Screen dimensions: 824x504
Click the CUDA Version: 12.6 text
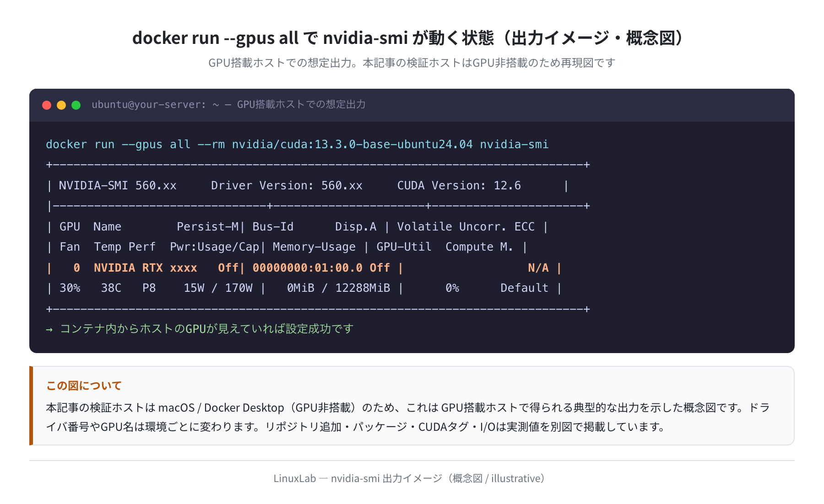pos(459,186)
